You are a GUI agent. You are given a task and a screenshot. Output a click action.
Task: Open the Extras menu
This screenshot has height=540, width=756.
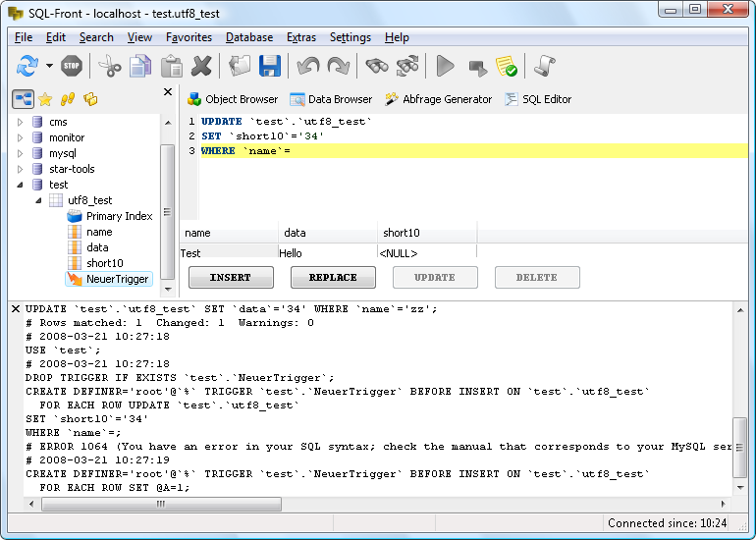301,37
